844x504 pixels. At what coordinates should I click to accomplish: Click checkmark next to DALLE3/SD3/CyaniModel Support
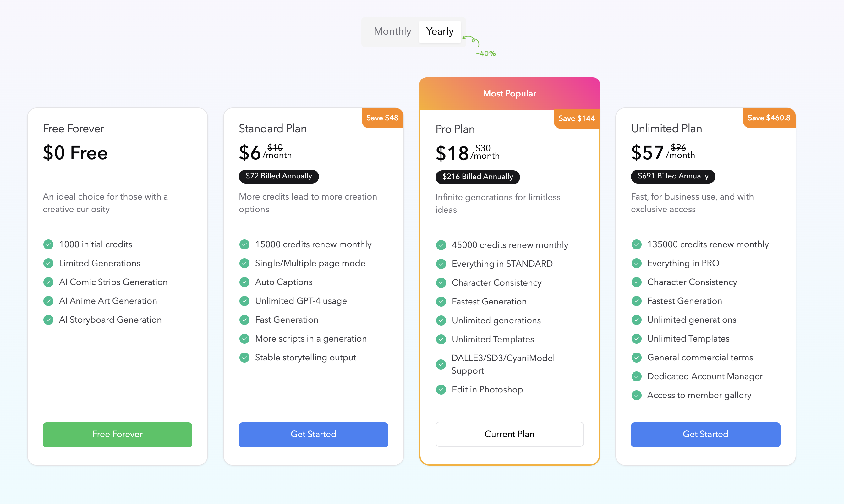click(441, 364)
